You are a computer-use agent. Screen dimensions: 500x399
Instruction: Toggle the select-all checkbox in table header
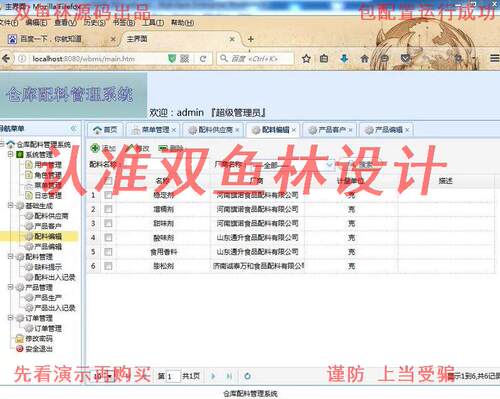point(108,181)
